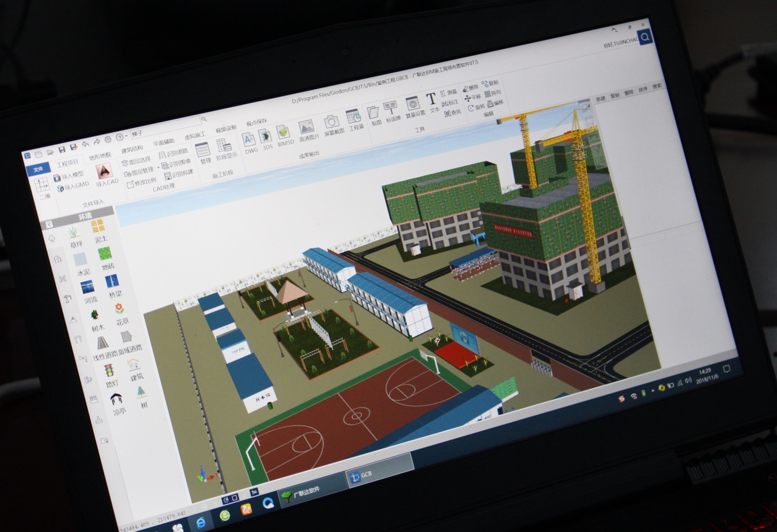Expand the 图层管理 dropdown arrow

click(x=158, y=168)
